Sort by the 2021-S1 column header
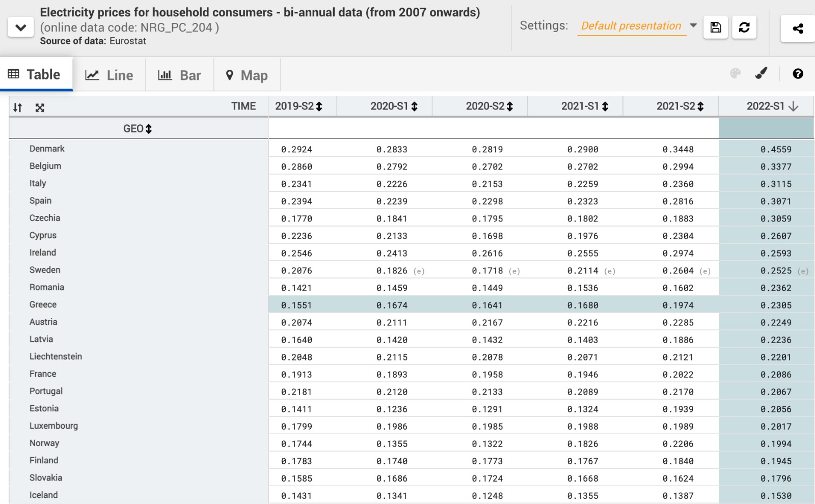 point(605,106)
